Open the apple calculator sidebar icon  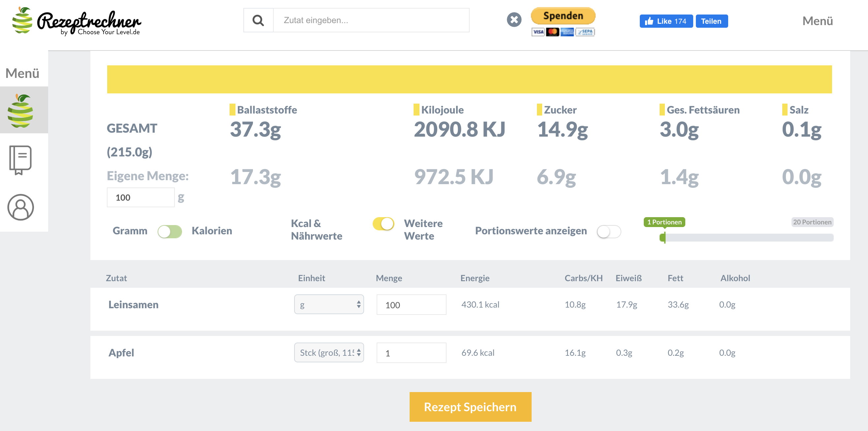[20, 111]
